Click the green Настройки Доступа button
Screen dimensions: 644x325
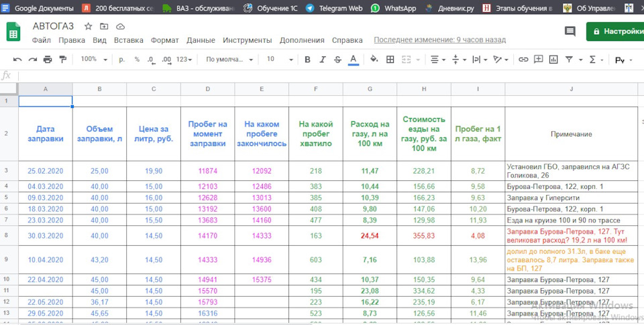tap(616, 31)
